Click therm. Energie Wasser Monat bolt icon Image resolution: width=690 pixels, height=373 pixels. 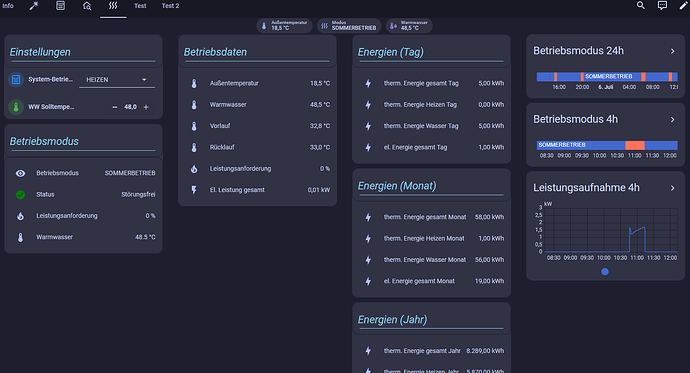368,260
